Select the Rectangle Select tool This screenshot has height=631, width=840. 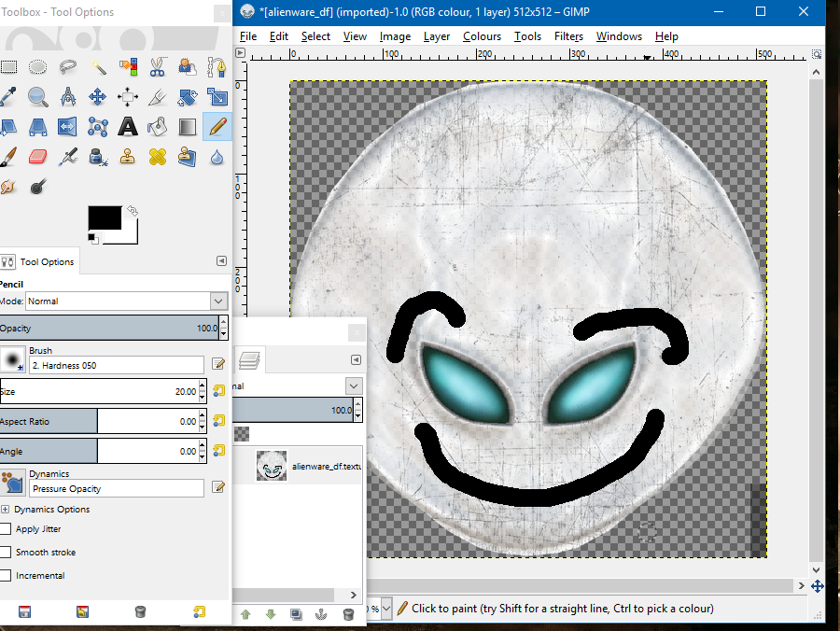[x=8, y=67]
